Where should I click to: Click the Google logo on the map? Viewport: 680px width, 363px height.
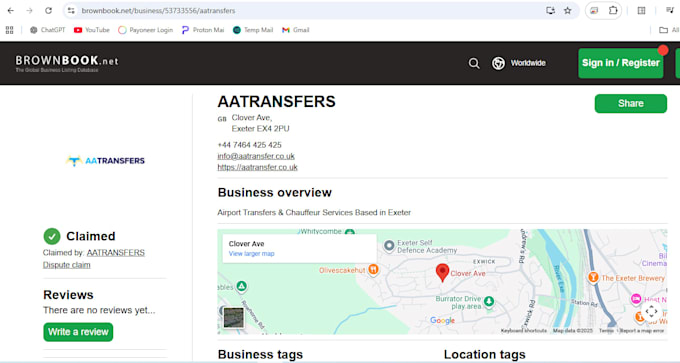[x=442, y=320]
